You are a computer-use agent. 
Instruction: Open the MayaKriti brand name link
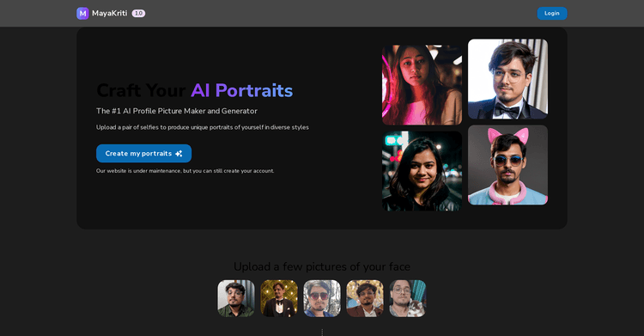tap(109, 13)
